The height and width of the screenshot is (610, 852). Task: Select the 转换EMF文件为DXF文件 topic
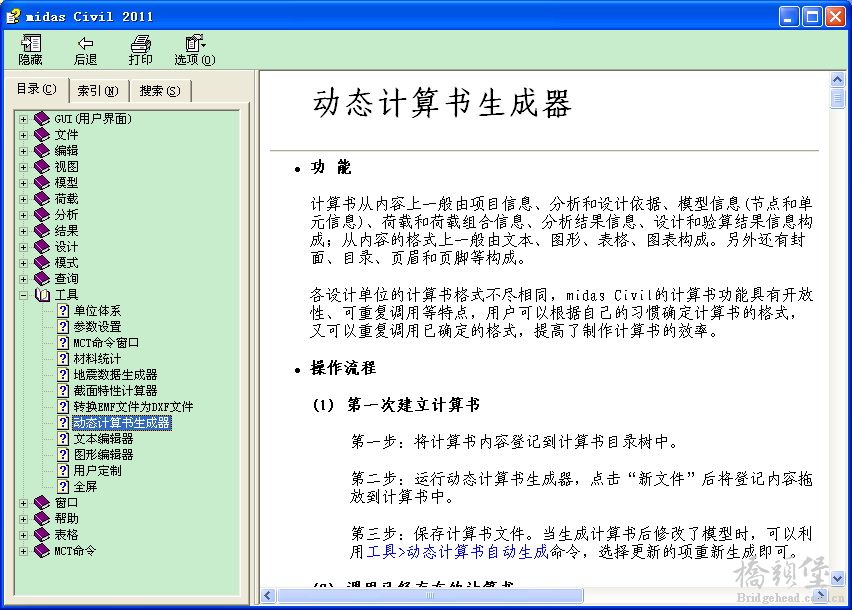click(x=133, y=407)
